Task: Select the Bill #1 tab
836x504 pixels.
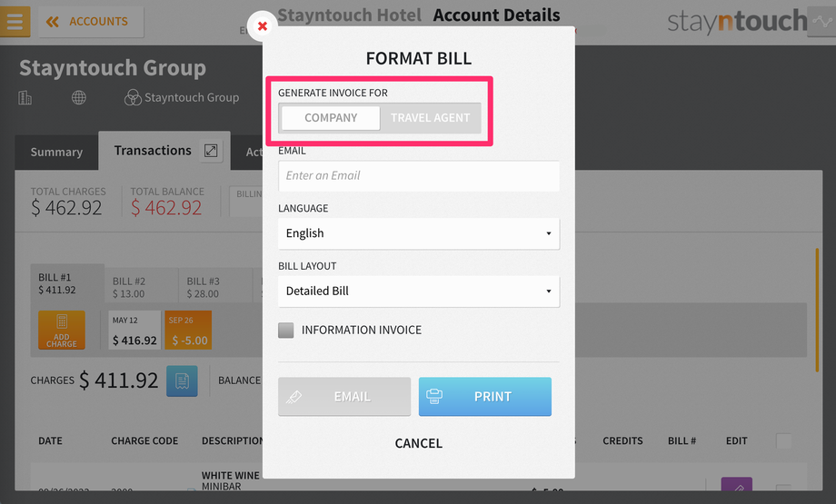Action: (67, 283)
